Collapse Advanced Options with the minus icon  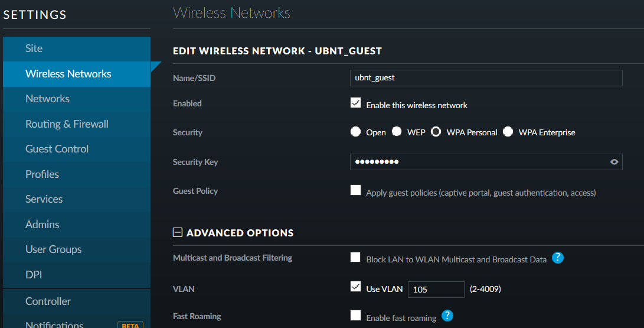point(178,233)
